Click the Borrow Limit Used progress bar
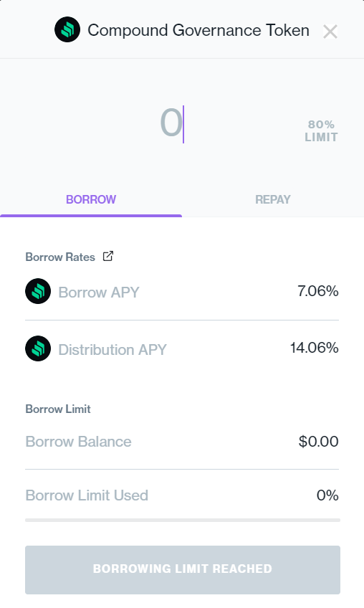Image resolution: width=364 pixels, height=608 pixels. click(183, 520)
